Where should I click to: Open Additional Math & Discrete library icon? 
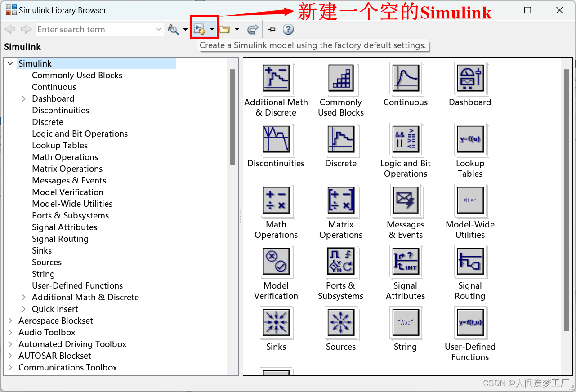[276, 78]
